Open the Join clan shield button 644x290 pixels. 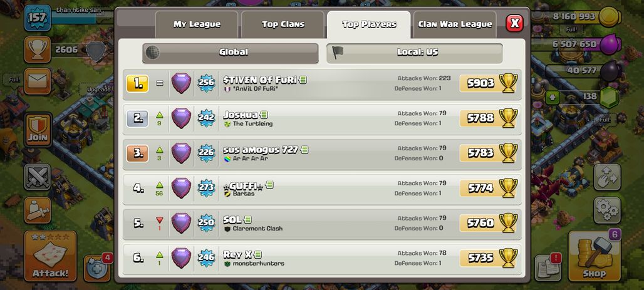pyautogui.click(x=38, y=130)
